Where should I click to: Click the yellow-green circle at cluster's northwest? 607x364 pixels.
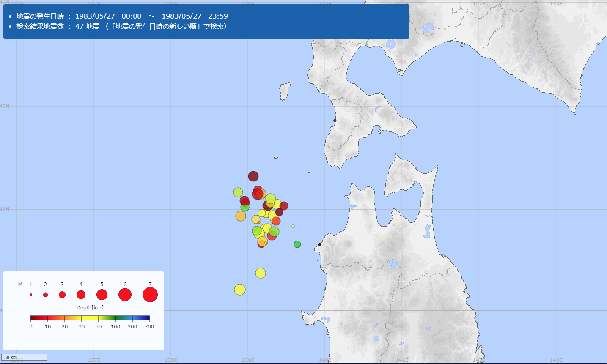pos(238,192)
